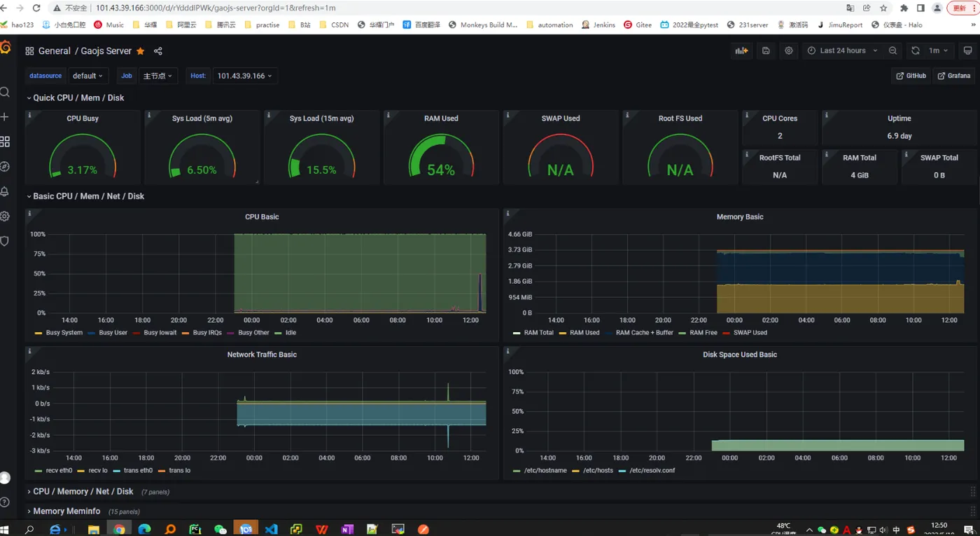Open the Disk Space Used Basic title menu
Viewport: 980px width, 536px height.
740,355
